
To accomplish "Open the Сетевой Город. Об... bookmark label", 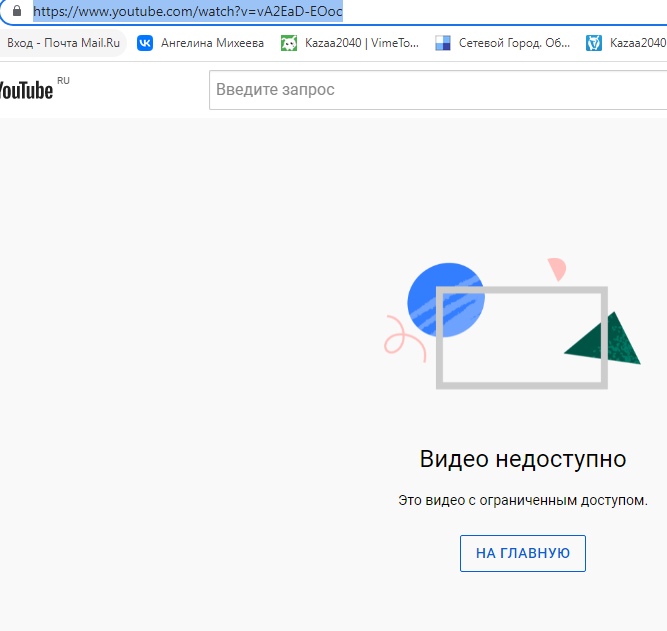I will [x=514, y=43].
